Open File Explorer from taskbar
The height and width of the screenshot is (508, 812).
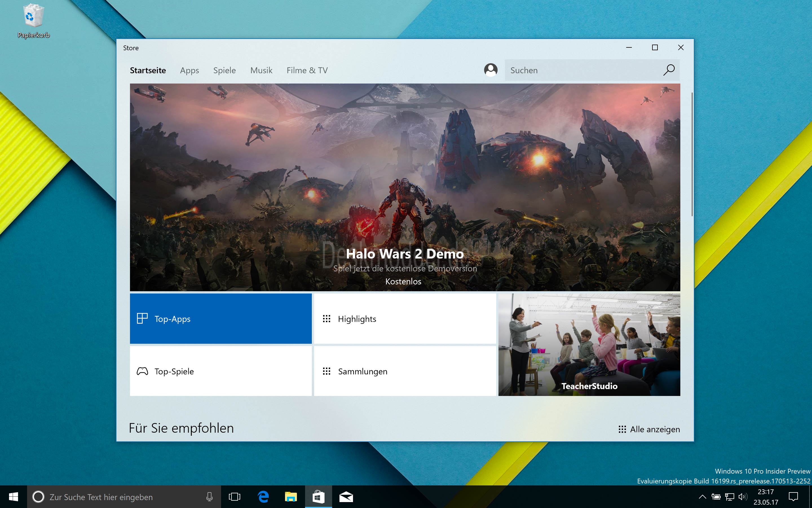[291, 497]
